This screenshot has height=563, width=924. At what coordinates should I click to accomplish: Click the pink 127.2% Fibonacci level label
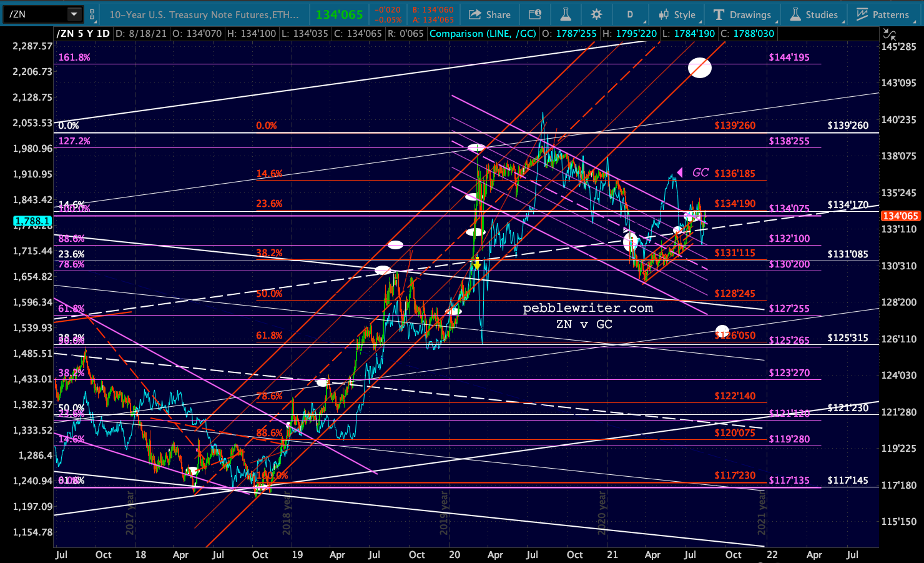tap(74, 141)
